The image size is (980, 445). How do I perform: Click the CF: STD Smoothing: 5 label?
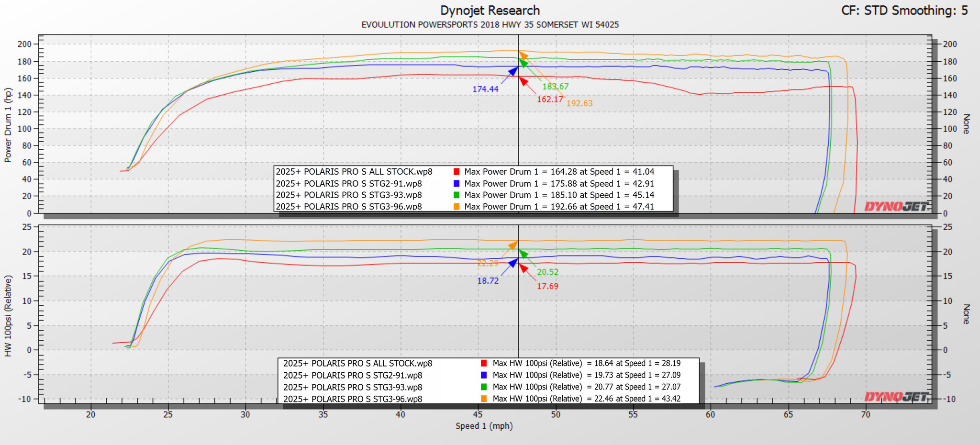tap(904, 10)
